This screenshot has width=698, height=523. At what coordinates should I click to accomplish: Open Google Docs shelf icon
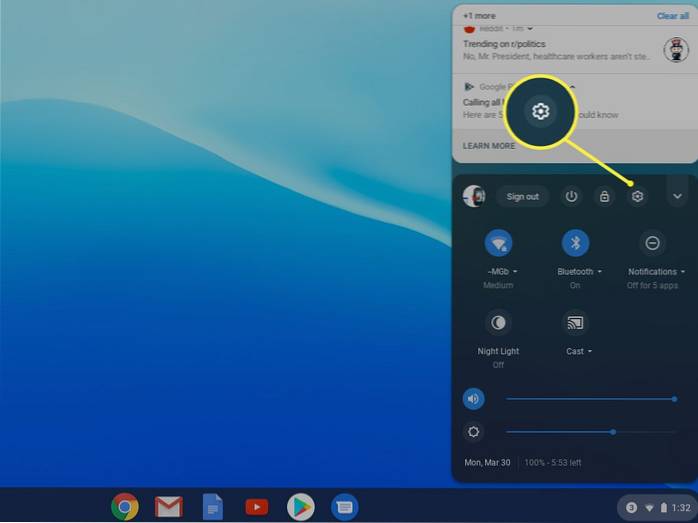(x=212, y=507)
